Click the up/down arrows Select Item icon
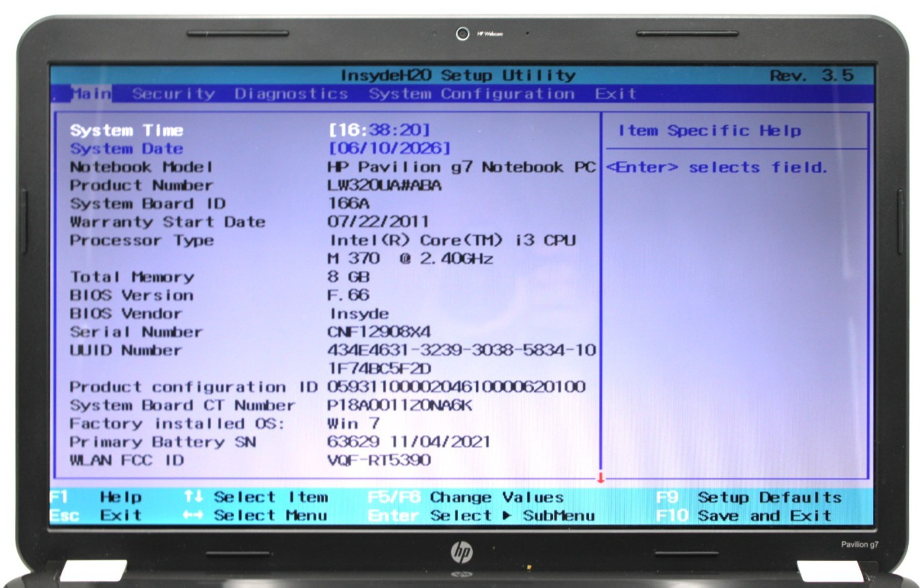The image size is (920, 588). click(193, 496)
